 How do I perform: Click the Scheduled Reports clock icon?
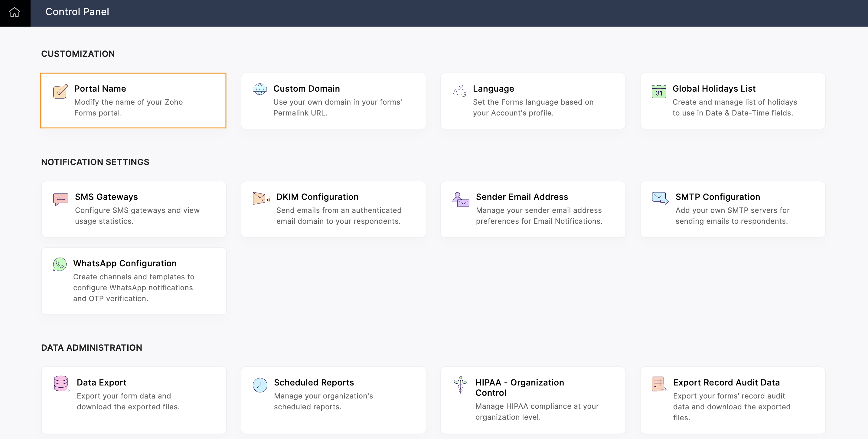(x=260, y=385)
